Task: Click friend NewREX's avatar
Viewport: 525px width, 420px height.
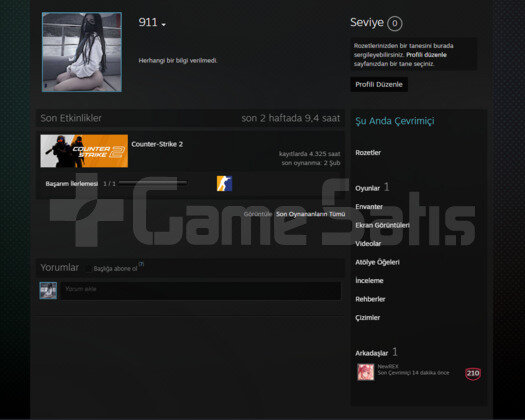Action: click(366, 372)
